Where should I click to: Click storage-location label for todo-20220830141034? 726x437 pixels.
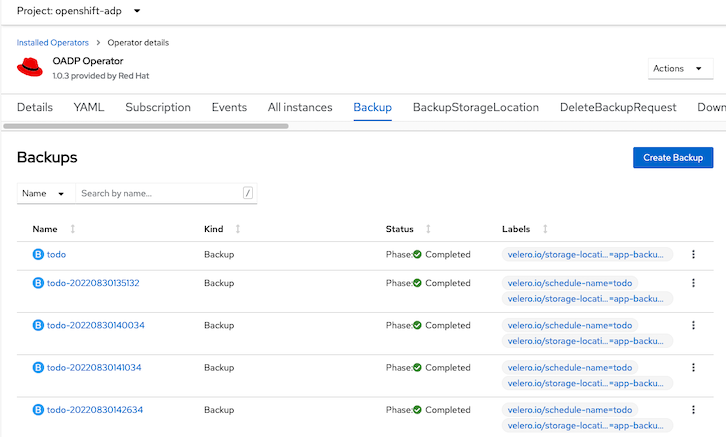click(x=587, y=383)
